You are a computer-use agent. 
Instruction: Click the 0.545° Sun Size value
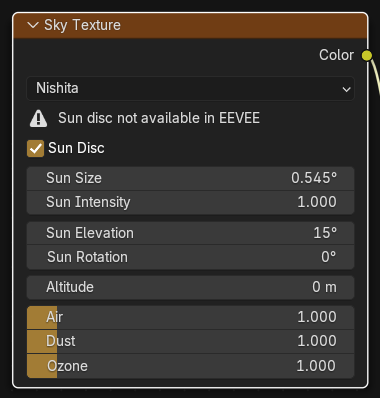[314, 178]
